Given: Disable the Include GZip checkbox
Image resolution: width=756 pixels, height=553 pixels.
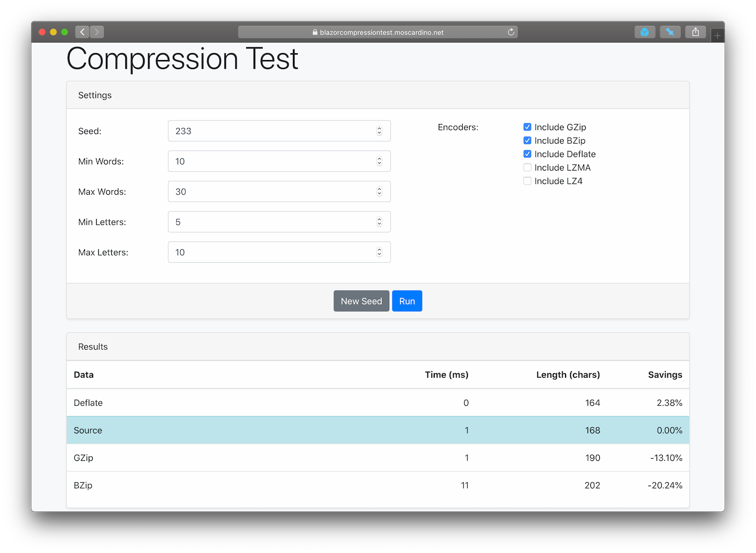Looking at the screenshot, I should [x=527, y=127].
